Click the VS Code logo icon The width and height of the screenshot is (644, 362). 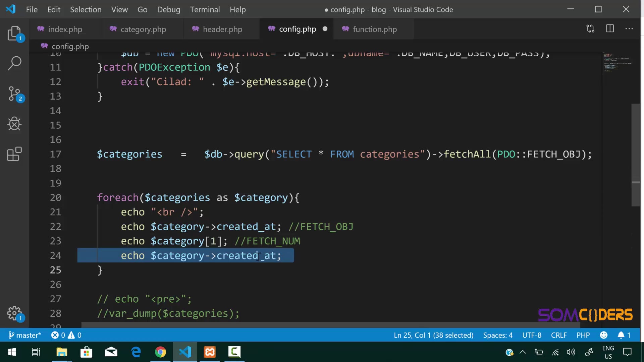[x=11, y=9]
